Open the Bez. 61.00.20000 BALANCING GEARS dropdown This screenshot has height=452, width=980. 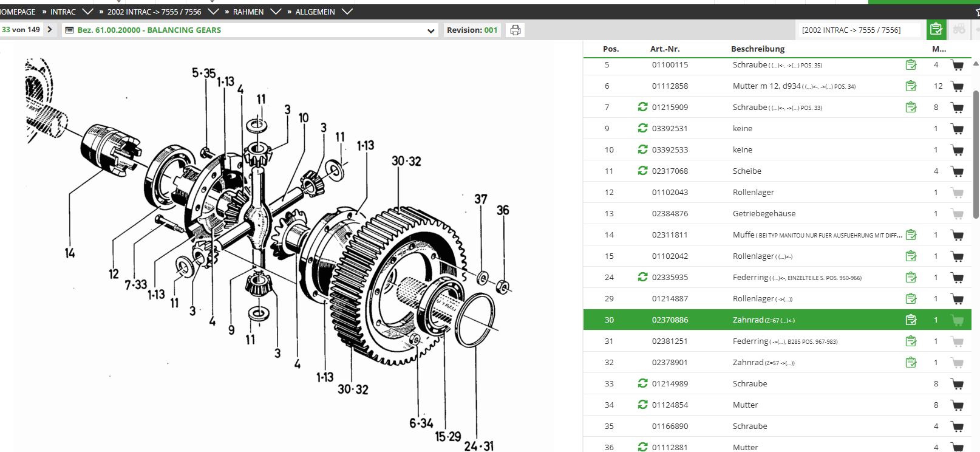[250, 30]
